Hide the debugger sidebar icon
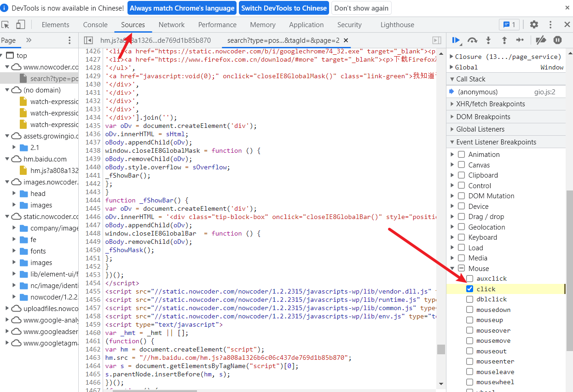Image resolution: width=573 pixels, height=392 pixels. tap(437, 40)
